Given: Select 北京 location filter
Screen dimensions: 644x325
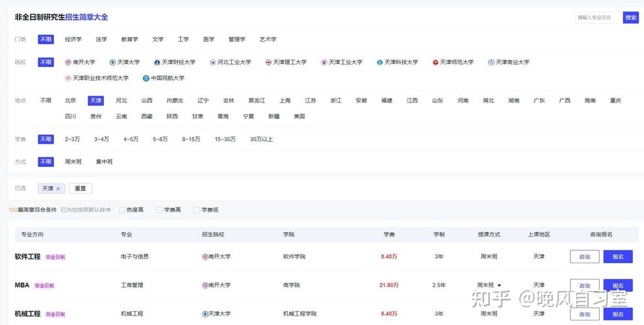Looking at the screenshot, I should pos(70,101).
